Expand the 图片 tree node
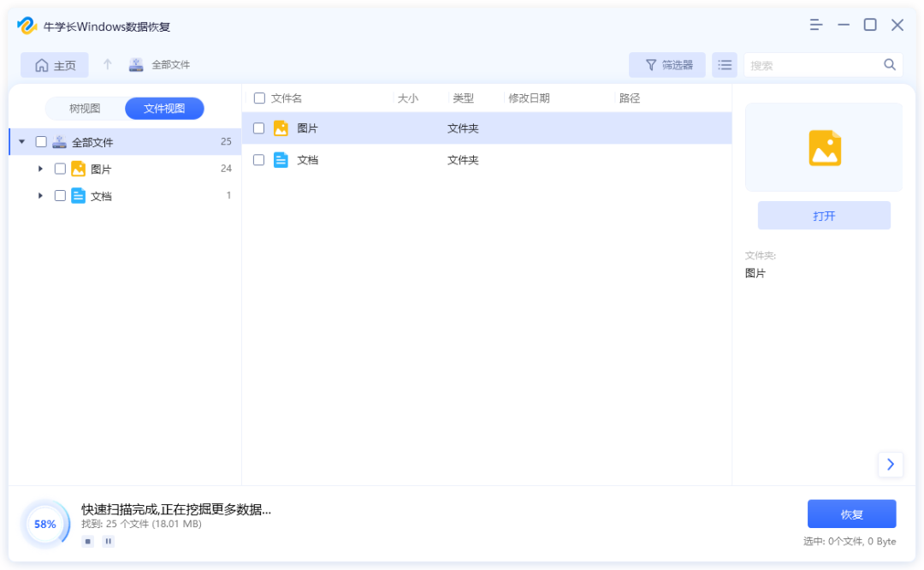The width and height of the screenshot is (924, 570). point(40,169)
